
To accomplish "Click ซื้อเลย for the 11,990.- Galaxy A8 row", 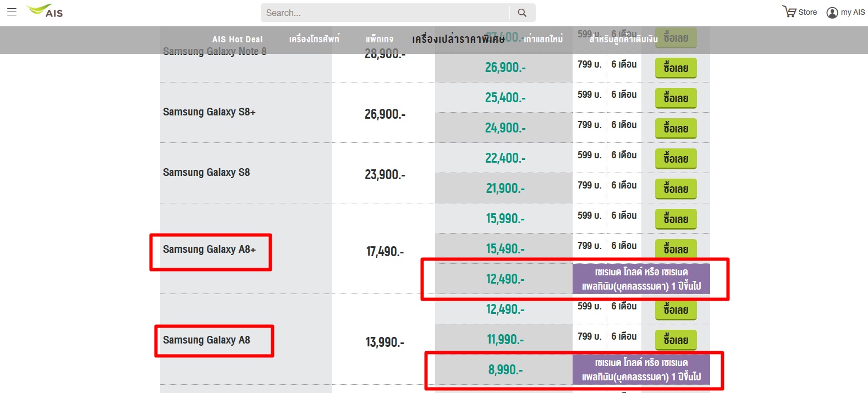I will [675, 340].
